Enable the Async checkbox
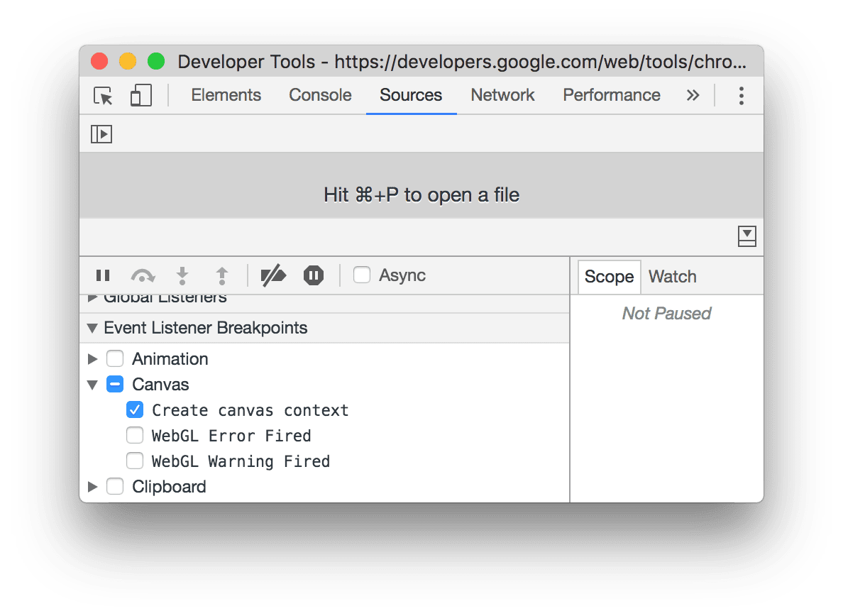843x616 pixels. point(362,275)
